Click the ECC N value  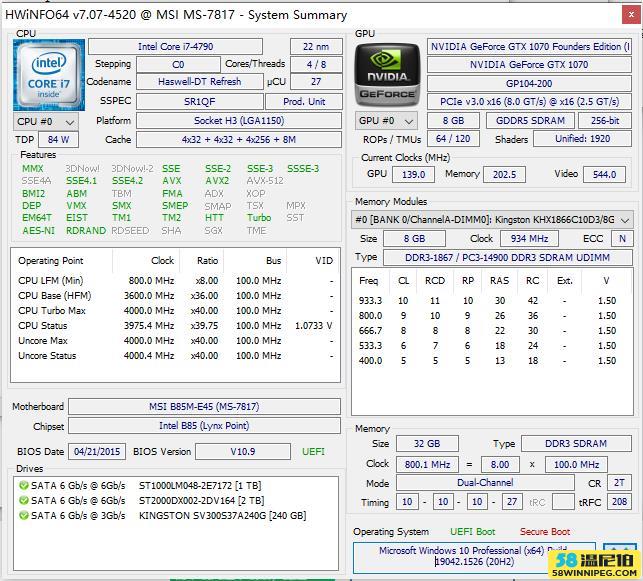pyautogui.click(x=622, y=238)
